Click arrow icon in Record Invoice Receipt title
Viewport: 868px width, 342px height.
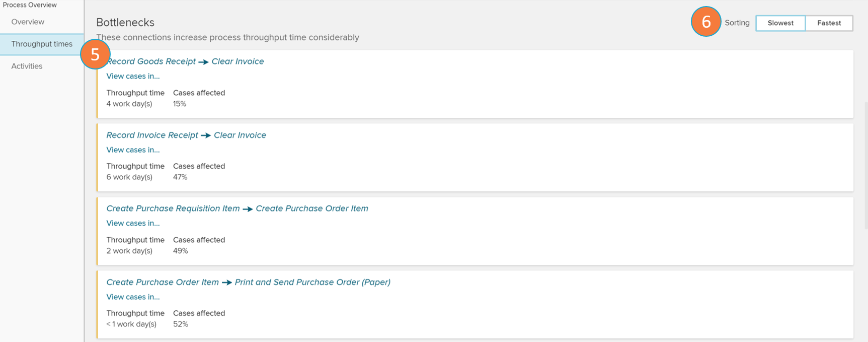click(206, 135)
